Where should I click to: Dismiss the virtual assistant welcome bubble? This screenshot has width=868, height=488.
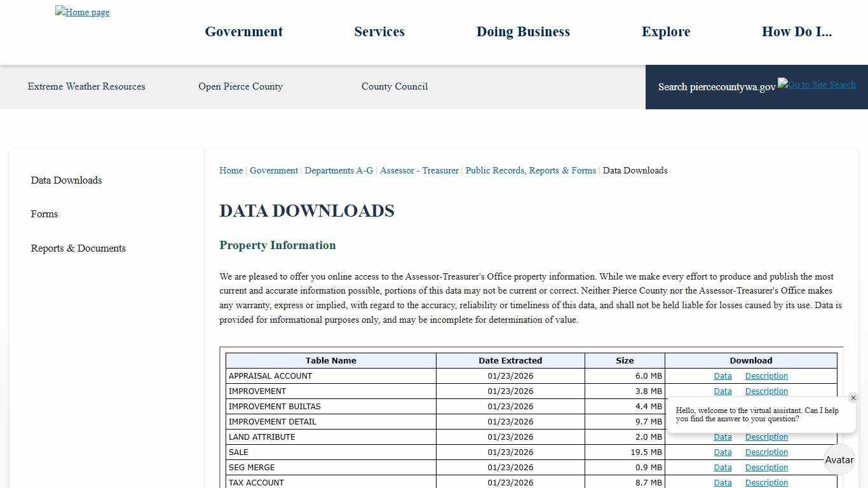pos(853,398)
